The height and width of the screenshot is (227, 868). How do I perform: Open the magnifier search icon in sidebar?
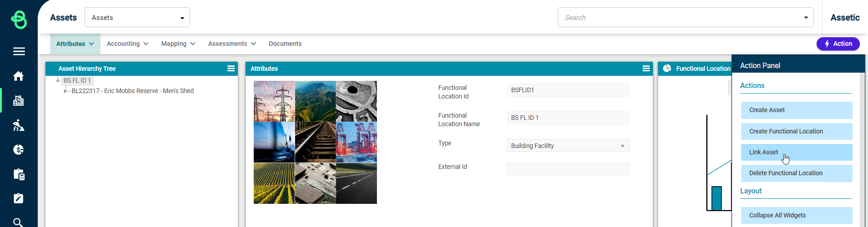coord(19,222)
